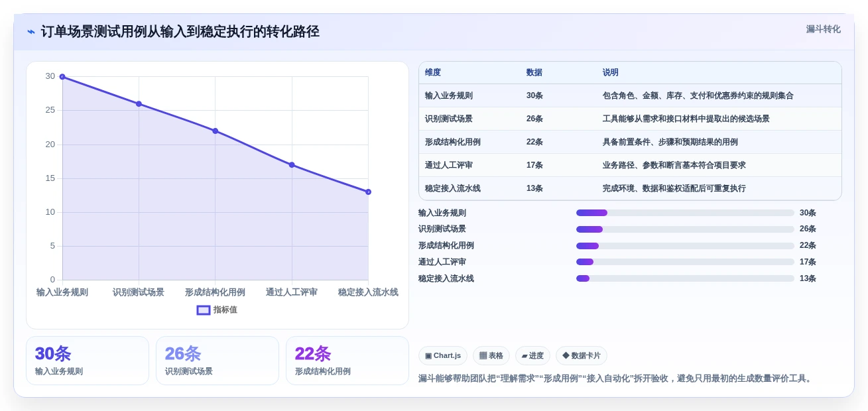The image size is (868, 411).
Task: Click the 数据 table column header
Action: [x=534, y=72]
